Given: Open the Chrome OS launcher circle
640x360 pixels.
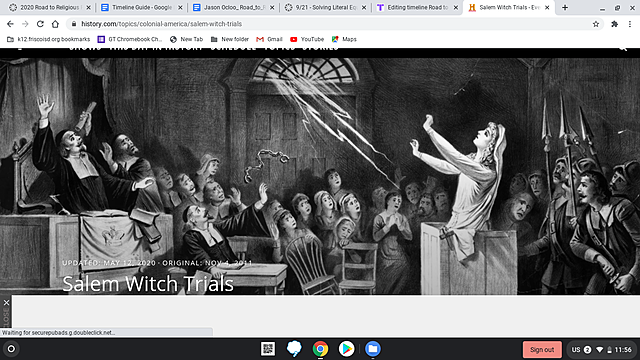Looking at the screenshot, I should pyautogui.click(x=11, y=349).
